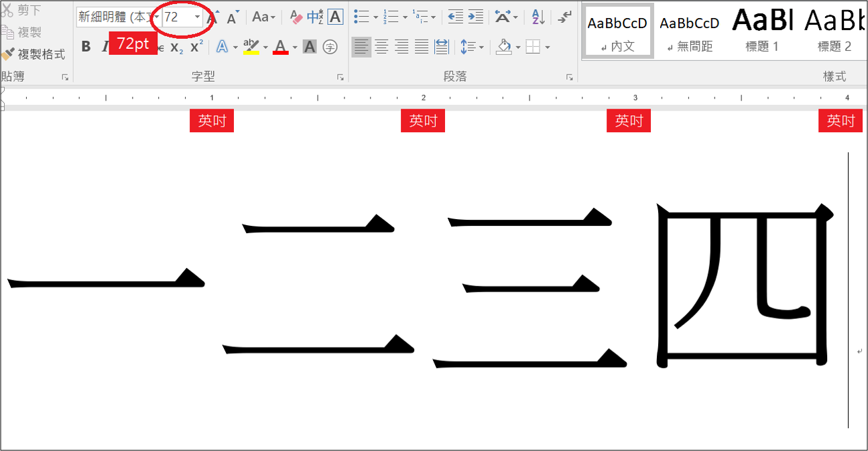Screen dimensions: 868x451
Task: Toggle Bold formatting
Action: [x=86, y=47]
